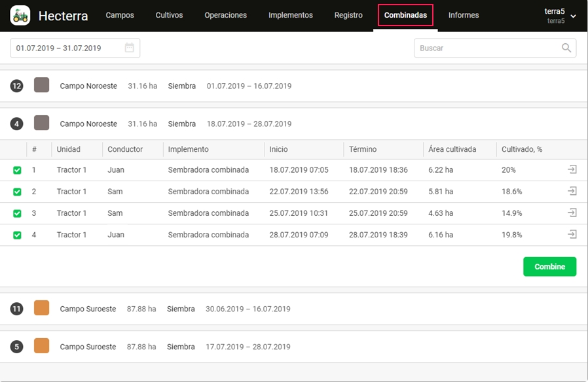Open details arrow for the 28.07 Juan row
This screenshot has width=588, height=382.
[x=572, y=234]
